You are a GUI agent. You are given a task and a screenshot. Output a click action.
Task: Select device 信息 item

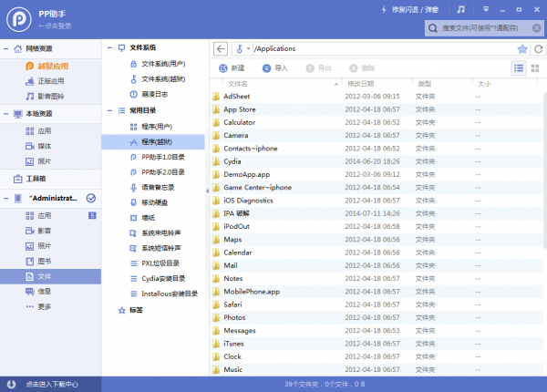tap(50, 292)
